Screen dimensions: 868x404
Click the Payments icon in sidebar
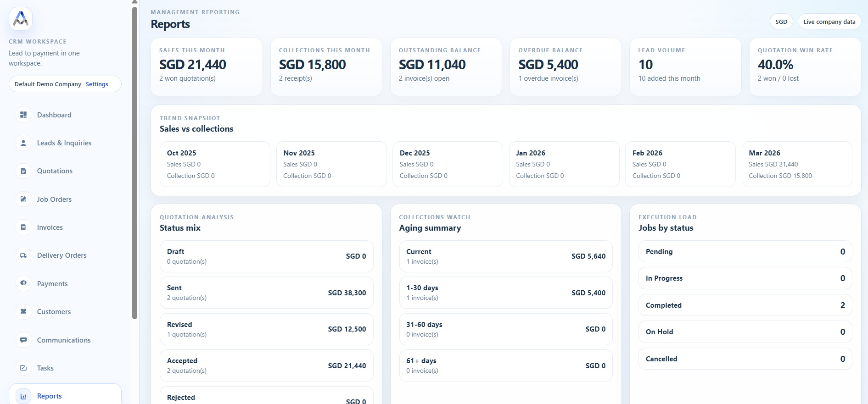pos(23,283)
